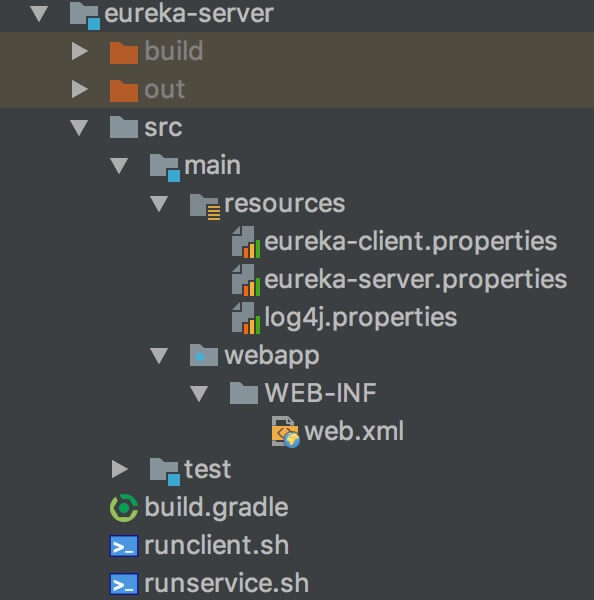This screenshot has width=594, height=600.
Task: Click the src folder icon
Action: 124,127
